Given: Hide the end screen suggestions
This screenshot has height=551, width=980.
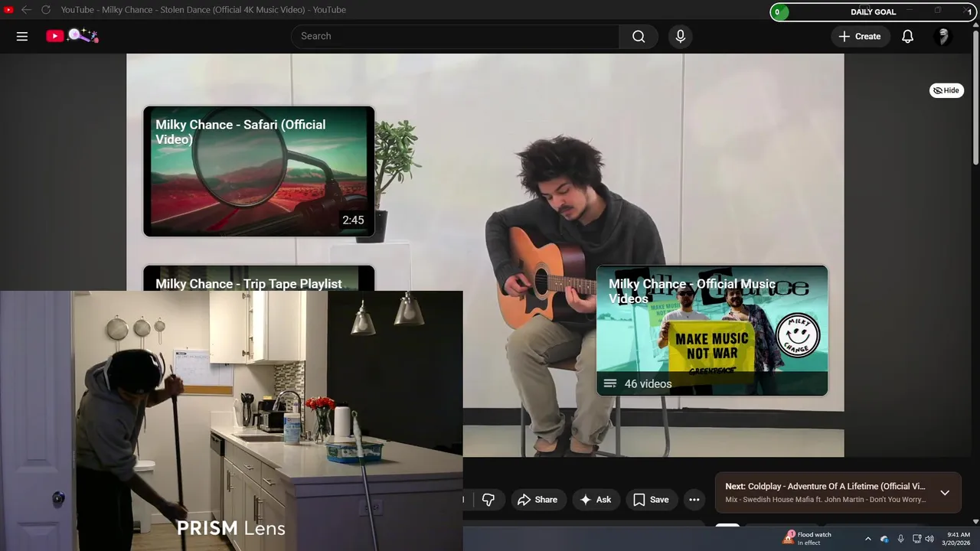Looking at the screenshot, I should (946, 90).
